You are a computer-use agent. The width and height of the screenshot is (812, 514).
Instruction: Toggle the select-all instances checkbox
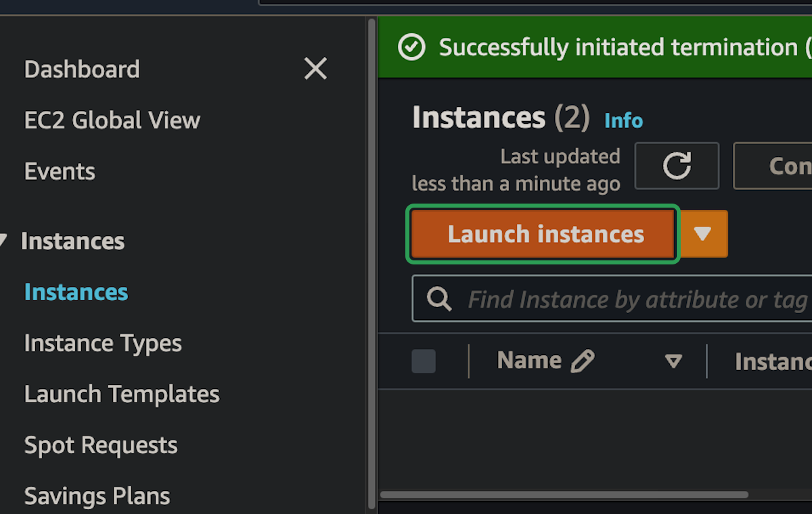point(424,361)
